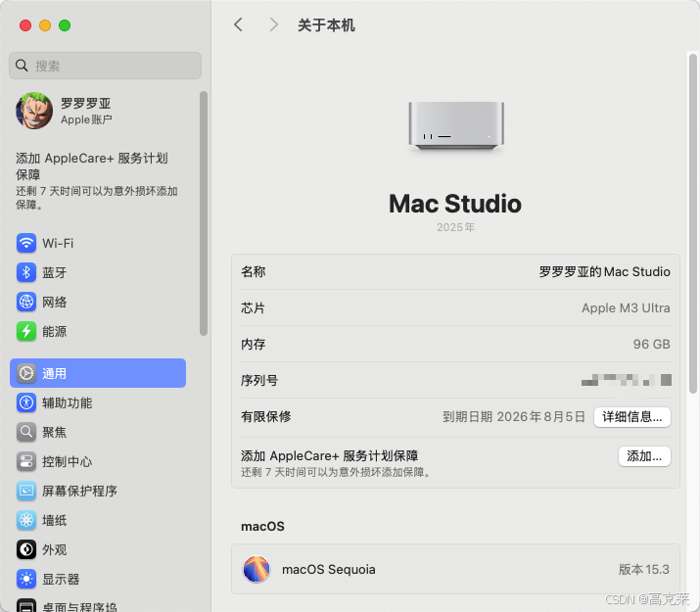This screenshot has height=612, width=700.
Task: Select the 外观 appearance icon
Action: 26,550
